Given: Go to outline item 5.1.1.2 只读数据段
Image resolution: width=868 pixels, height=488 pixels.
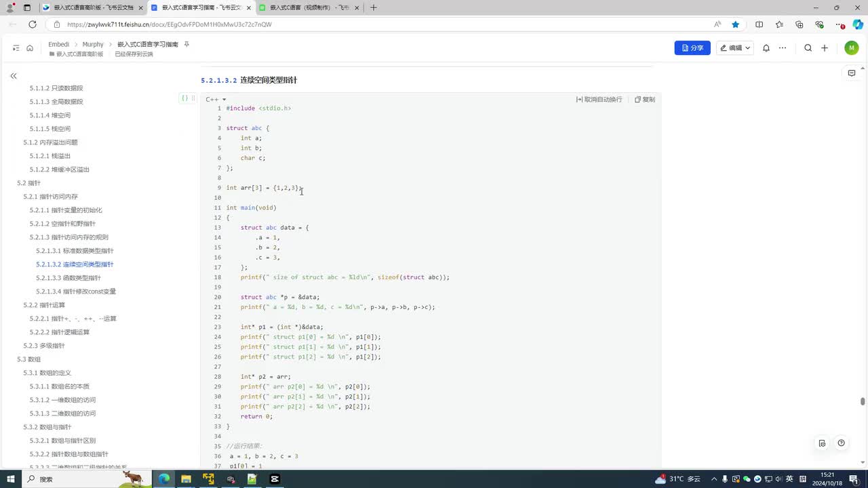Looking at the screenshot, I should 56,88.
